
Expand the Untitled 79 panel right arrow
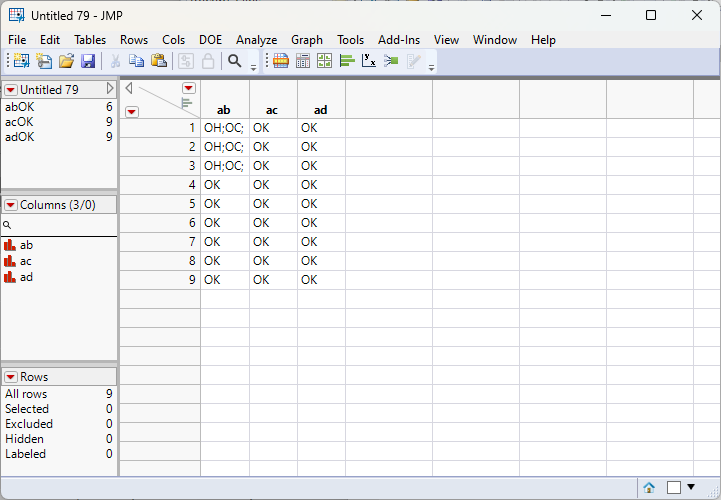[x=110, y=88]
